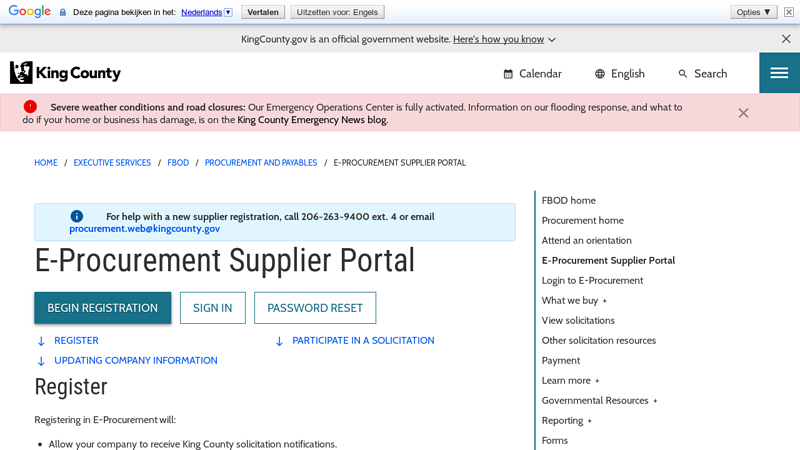Go to FBOD breadcrumb
Screen dimensions: 800x450
coord(178,163)
